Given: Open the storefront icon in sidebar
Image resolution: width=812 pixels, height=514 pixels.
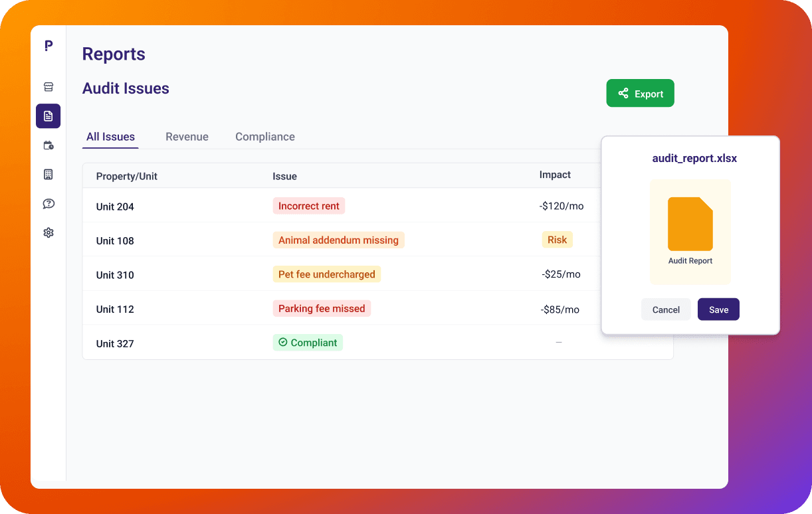Looking at the screenshot, I should click(x=48, y=87).
